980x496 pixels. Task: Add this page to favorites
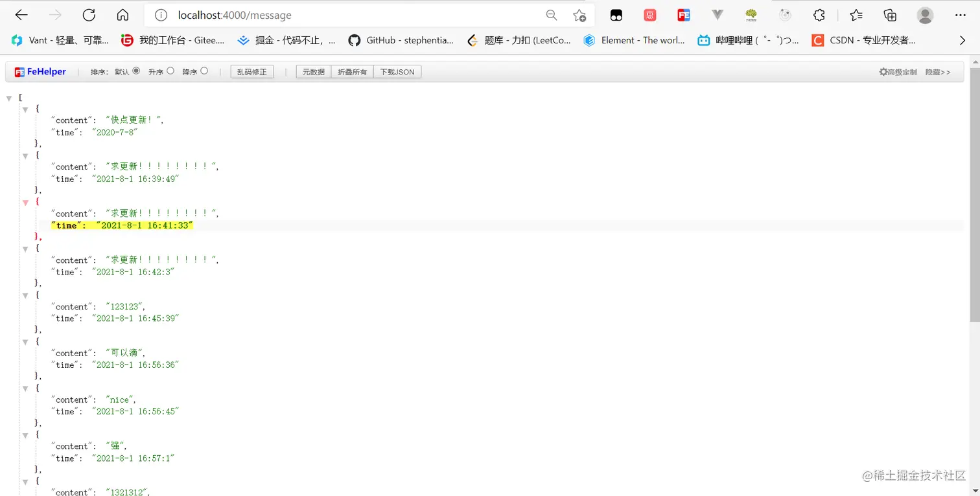click(579, 16)
